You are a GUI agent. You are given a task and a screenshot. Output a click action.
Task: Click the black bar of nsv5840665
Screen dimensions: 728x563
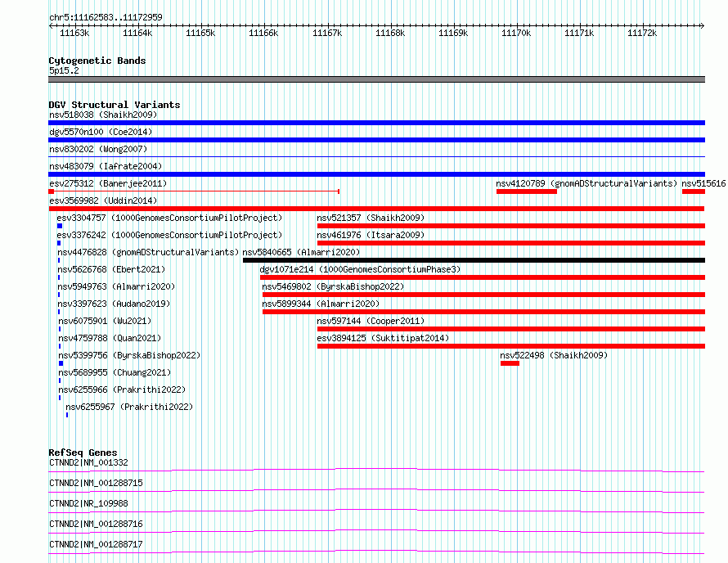pos(474,260)
